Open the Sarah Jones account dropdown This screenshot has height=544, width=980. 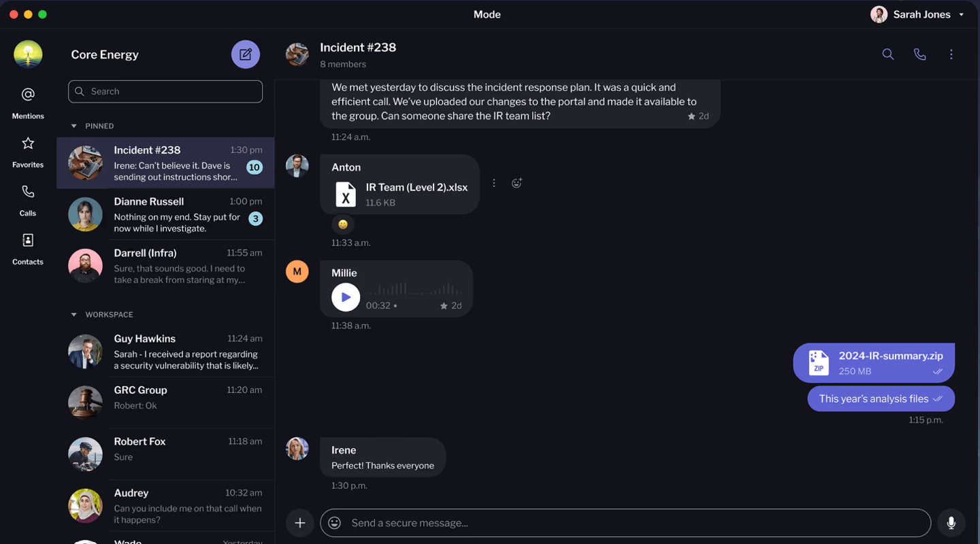(961, 14)
